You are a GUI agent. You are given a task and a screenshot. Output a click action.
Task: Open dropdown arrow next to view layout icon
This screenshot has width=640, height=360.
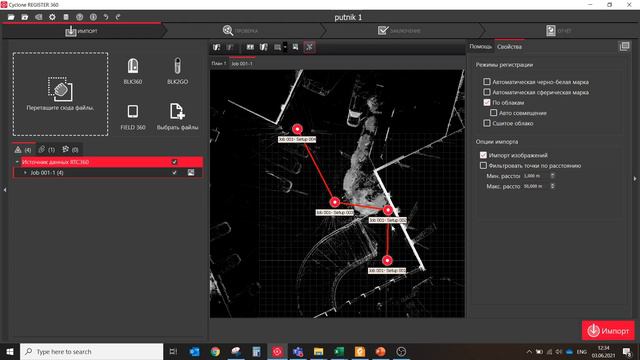[x=285, y=47]
